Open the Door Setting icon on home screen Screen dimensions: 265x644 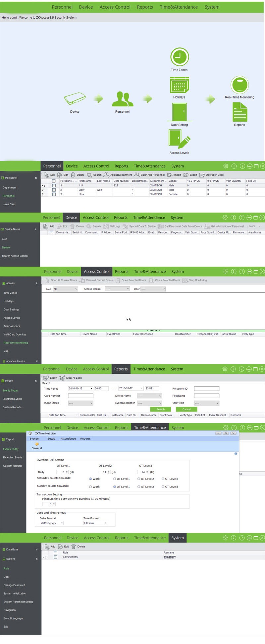[x=180, y=112]
